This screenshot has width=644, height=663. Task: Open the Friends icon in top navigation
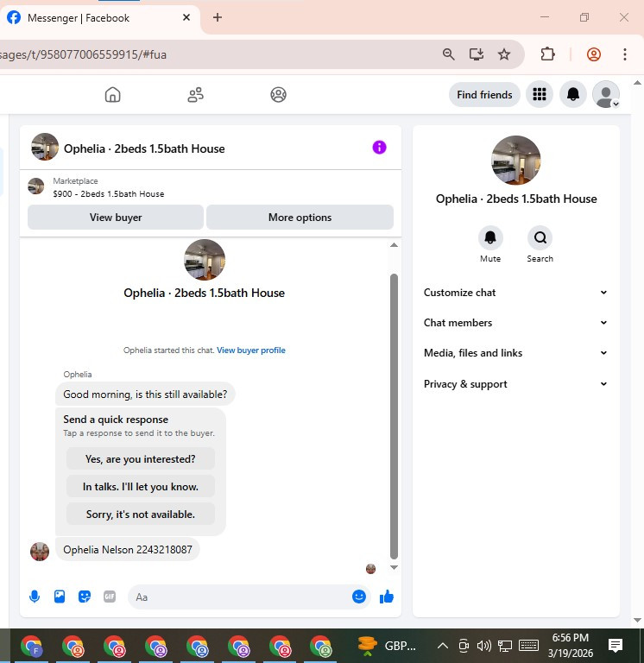click(195, 94)
